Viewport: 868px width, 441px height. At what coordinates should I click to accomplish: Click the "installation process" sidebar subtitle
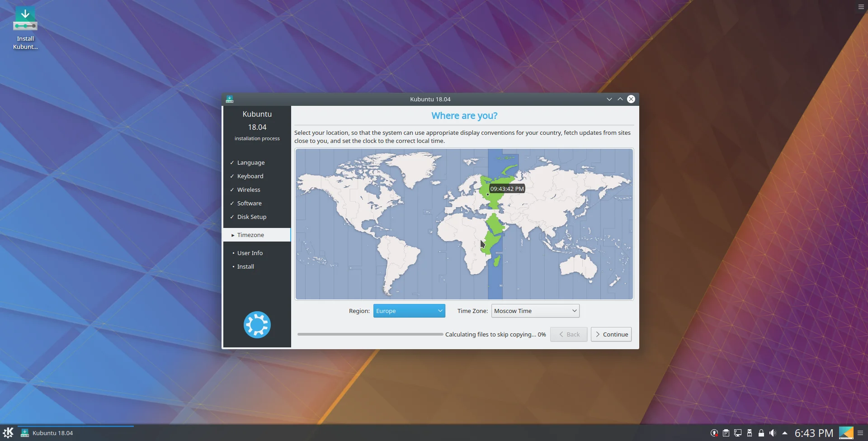click(x=257, y=138)
